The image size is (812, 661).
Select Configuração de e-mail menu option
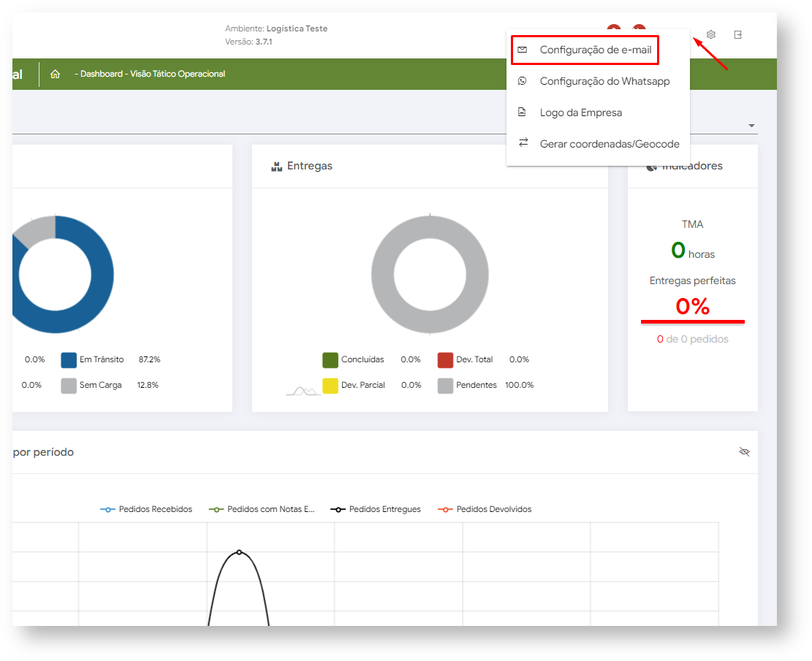(595, 50)
